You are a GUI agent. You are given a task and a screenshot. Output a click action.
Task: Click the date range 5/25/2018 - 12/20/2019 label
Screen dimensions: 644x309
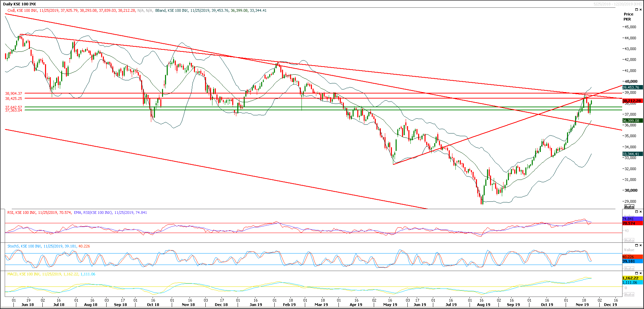[618, 4]
